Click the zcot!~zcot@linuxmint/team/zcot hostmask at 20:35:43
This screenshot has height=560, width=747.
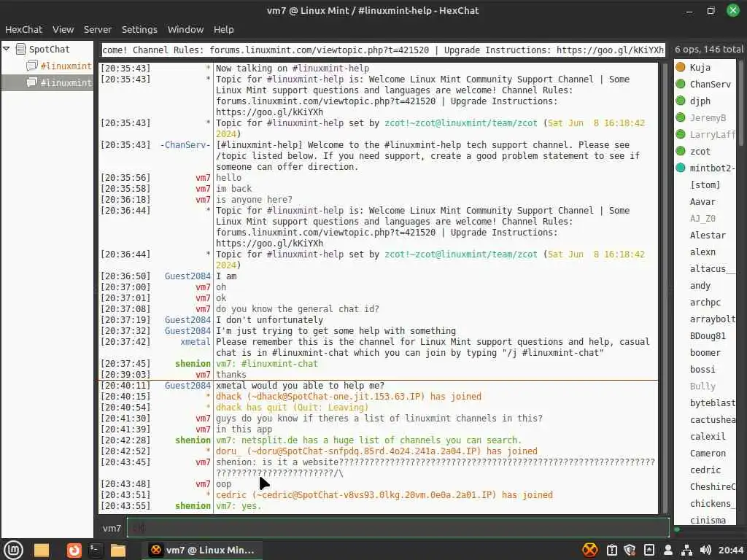(x=461, y=122)
